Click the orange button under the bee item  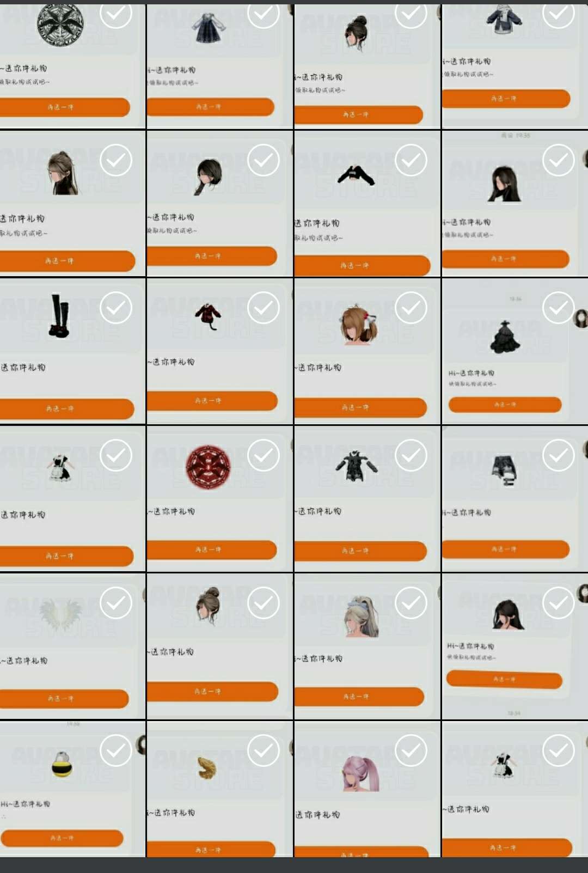(x=62, y=838)
